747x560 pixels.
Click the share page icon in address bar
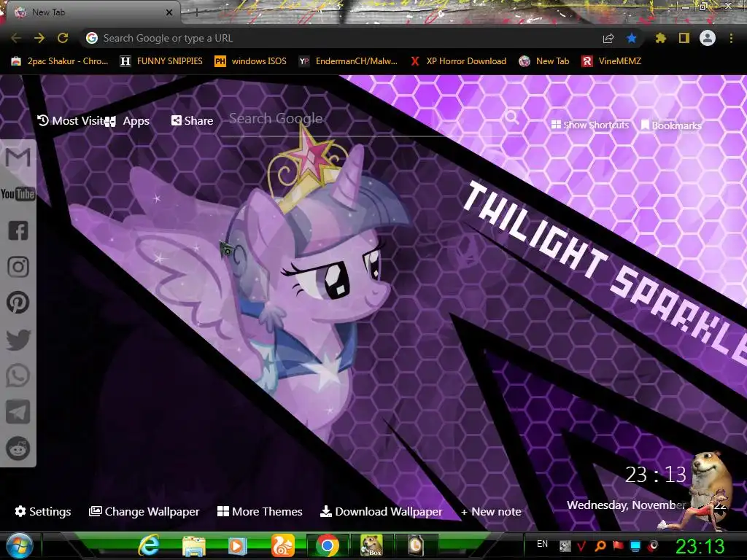click(608, 39)
